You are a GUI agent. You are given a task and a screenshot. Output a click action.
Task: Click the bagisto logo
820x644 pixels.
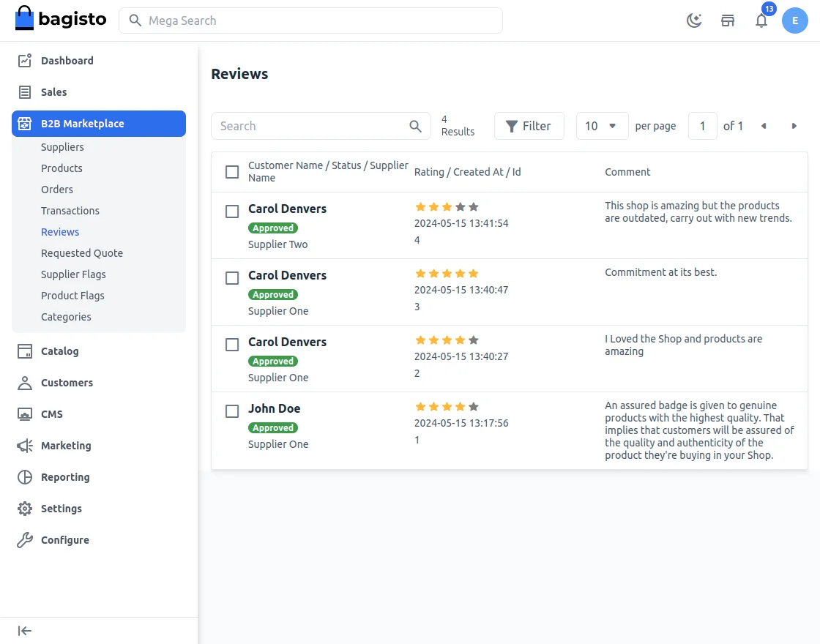pos(61,20)
